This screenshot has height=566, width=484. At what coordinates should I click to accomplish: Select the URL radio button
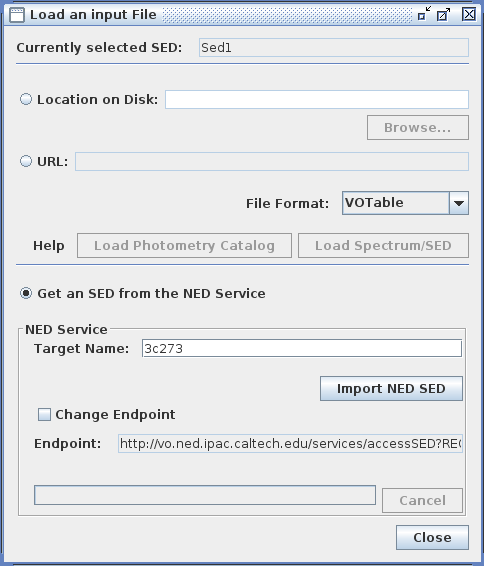point(26,161)
